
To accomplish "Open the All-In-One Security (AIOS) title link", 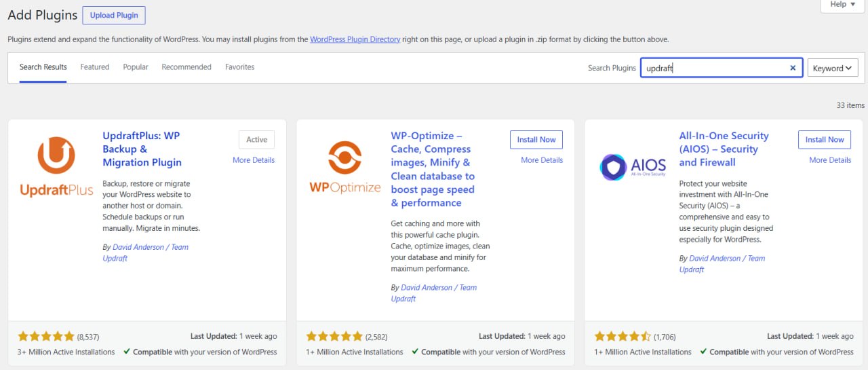I will click(x=724, y=149).
